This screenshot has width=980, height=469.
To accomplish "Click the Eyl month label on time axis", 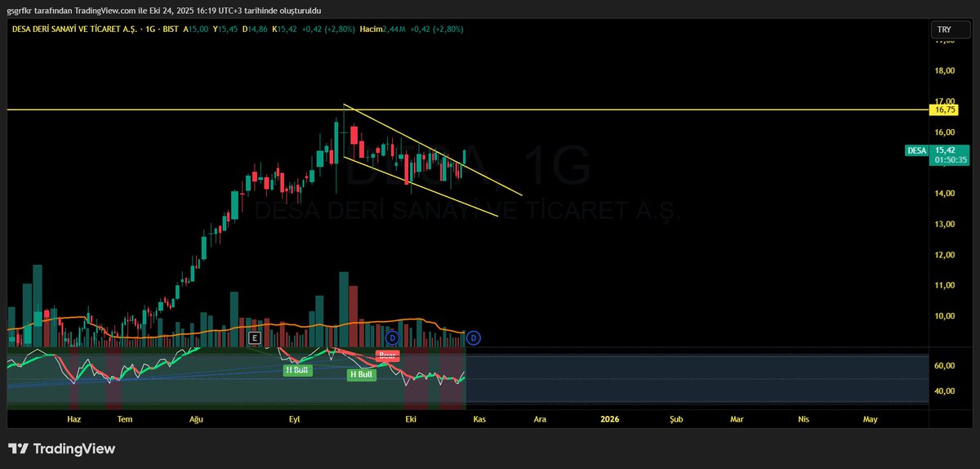I will tap(295, 419).
